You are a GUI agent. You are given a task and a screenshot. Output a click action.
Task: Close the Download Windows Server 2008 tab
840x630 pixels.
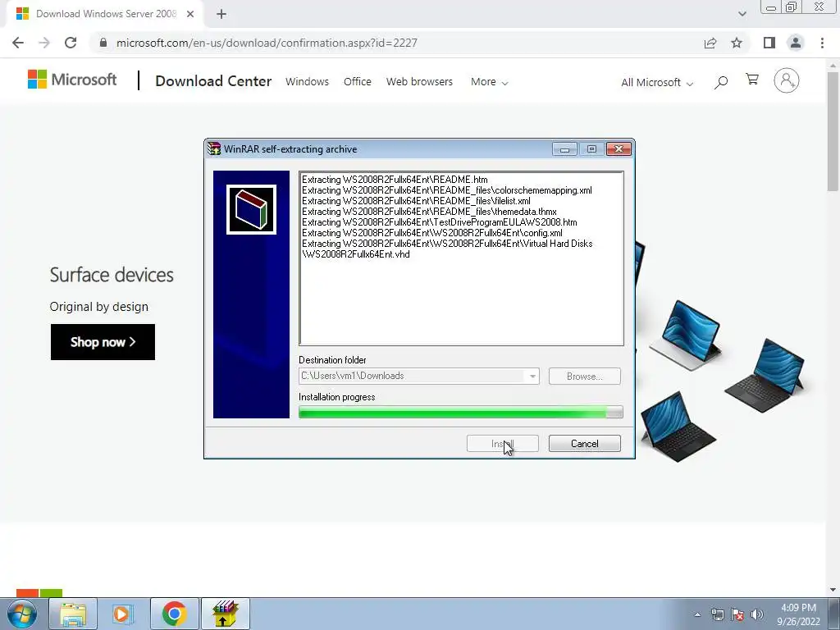[190, 14]
